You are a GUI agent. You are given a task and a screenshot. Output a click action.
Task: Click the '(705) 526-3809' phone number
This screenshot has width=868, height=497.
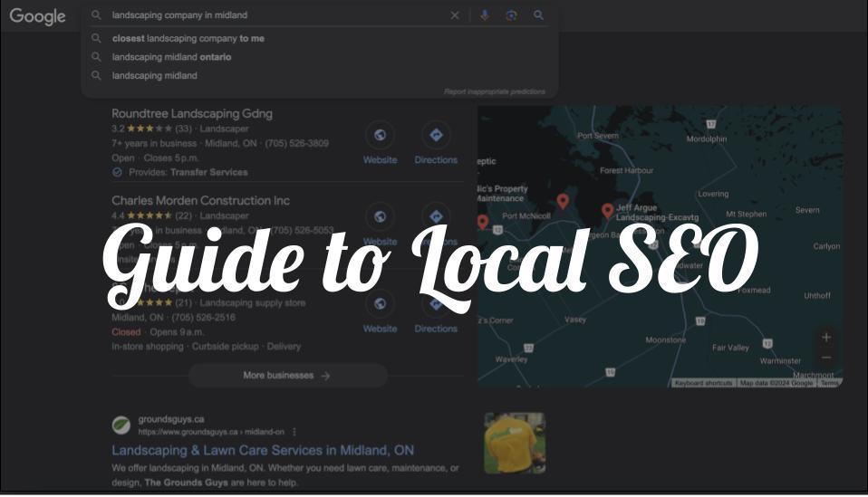tap(296, 144)
